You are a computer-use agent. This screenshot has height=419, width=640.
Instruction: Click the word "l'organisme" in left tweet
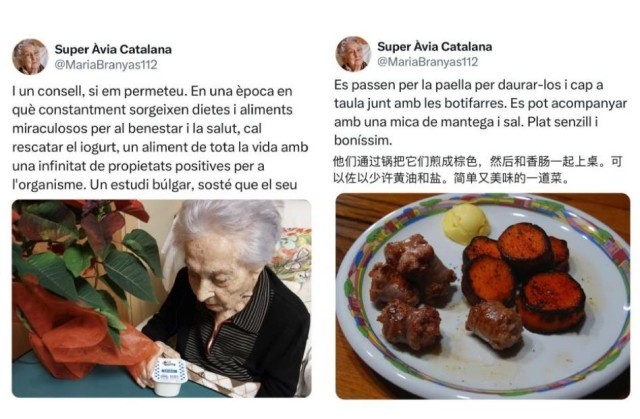click(x=49, y=185)
